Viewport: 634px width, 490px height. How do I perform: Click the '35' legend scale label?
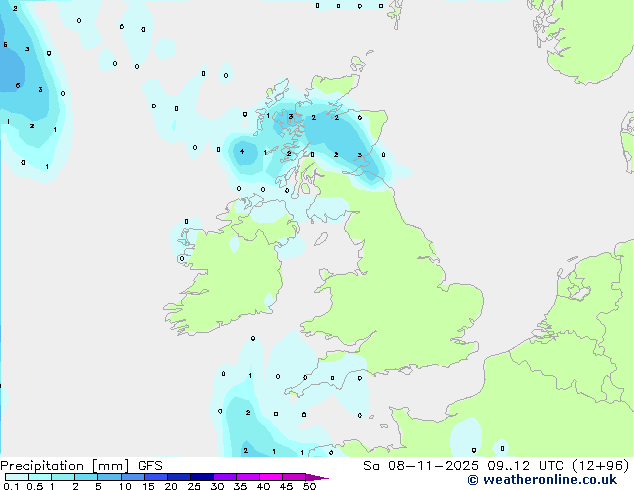(x=240, y=486)
